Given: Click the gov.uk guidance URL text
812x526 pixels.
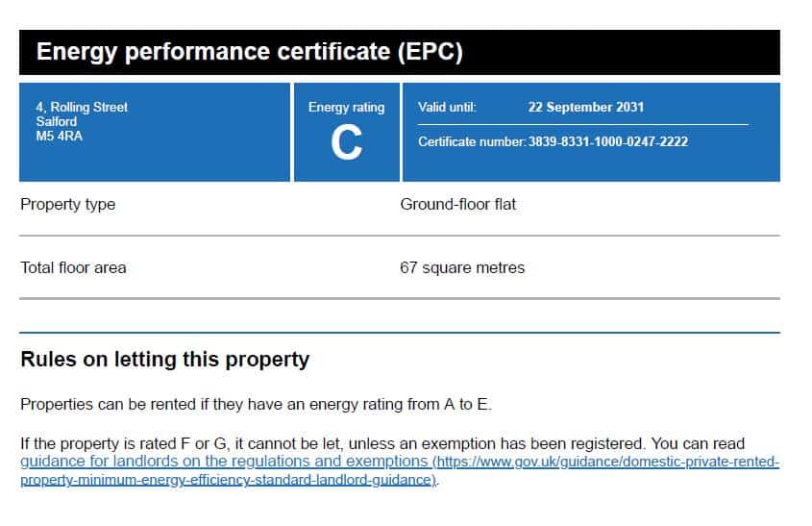Looking at the screenshot, I should (x=605, y=462).
